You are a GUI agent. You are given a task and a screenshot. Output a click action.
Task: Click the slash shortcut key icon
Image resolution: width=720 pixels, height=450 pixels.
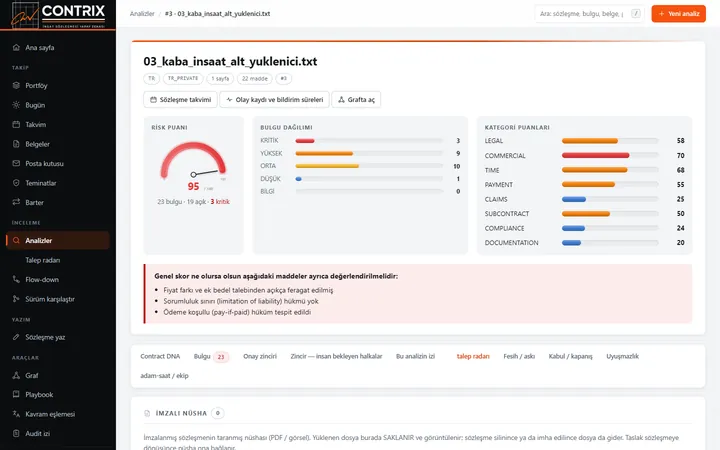636,14
